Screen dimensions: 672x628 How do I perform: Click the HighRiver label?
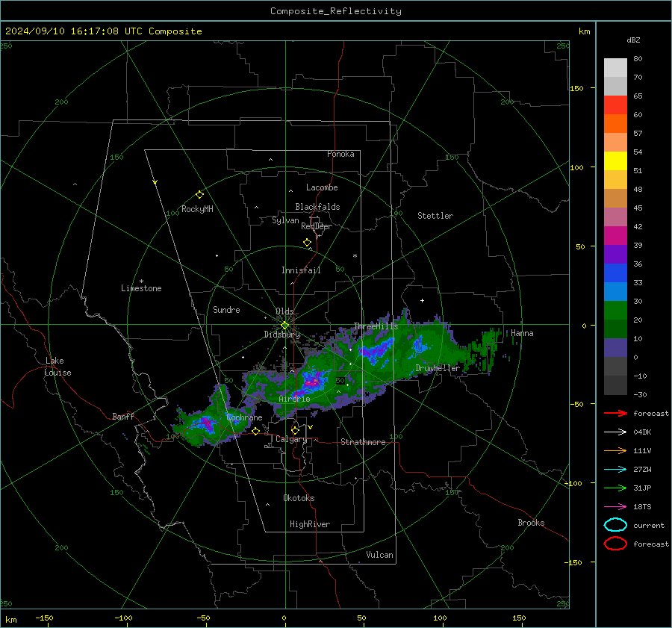pyautogui.click(x=310, y=524)
